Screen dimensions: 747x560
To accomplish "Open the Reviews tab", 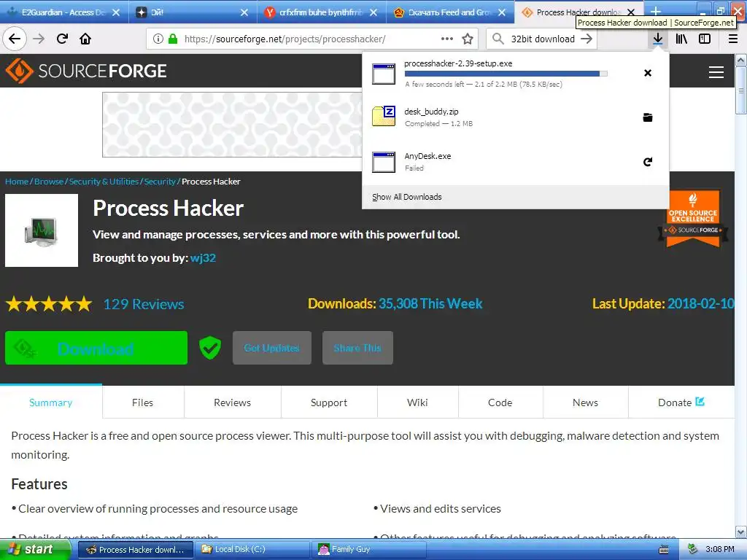I will coord(233,402).
